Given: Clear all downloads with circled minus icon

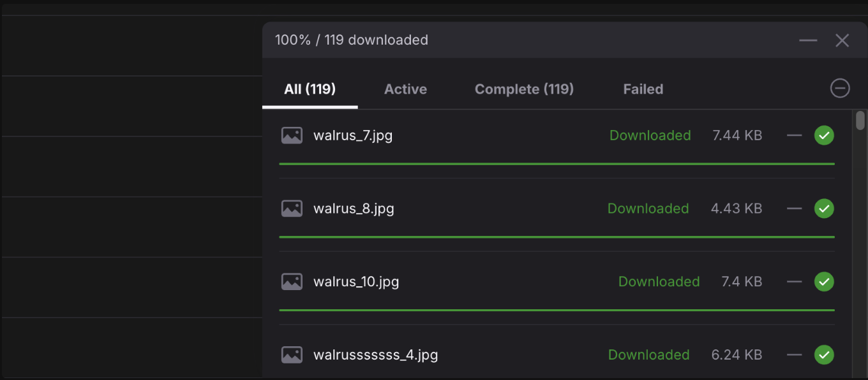Looking at the screenshot, I should click(x=840, y=89).
